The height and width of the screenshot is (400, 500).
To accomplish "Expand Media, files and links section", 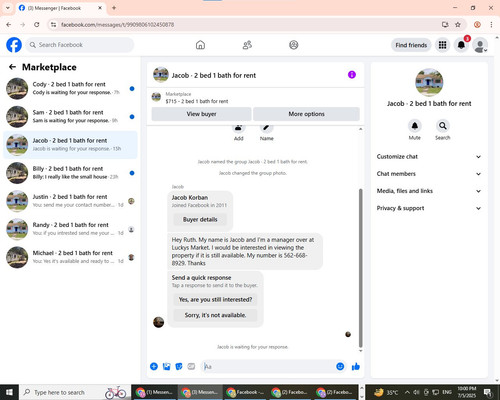I will click(x=429, y=191).
